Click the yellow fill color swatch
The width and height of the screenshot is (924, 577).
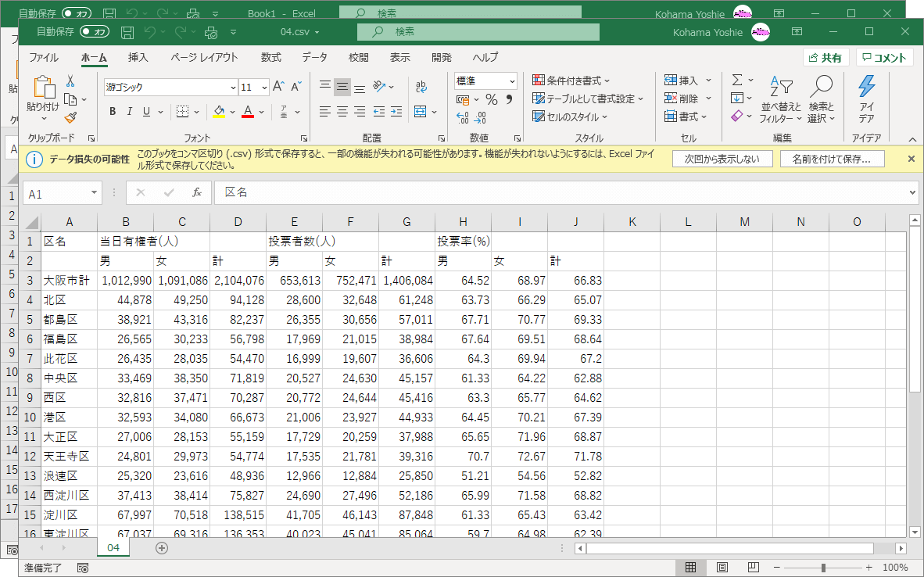[219, 112]
